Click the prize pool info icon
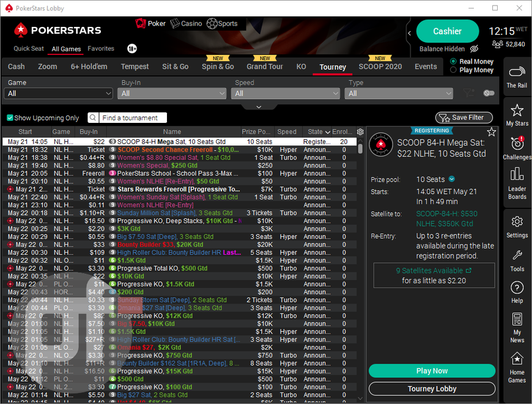The width and height of the screenshot is (532, 404). [x=452, y=178]
